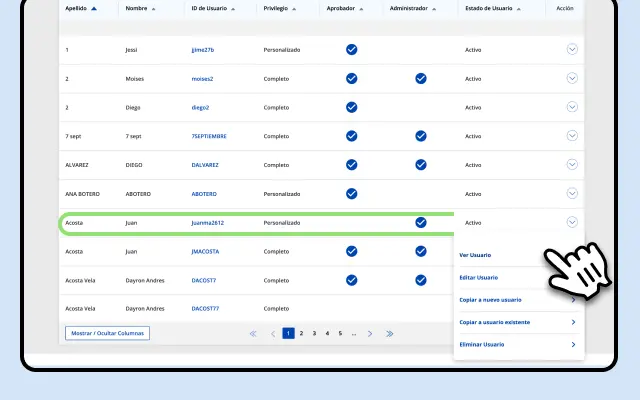Open user ID link 7SEPTIEMBRE

[x=209, y=136]
